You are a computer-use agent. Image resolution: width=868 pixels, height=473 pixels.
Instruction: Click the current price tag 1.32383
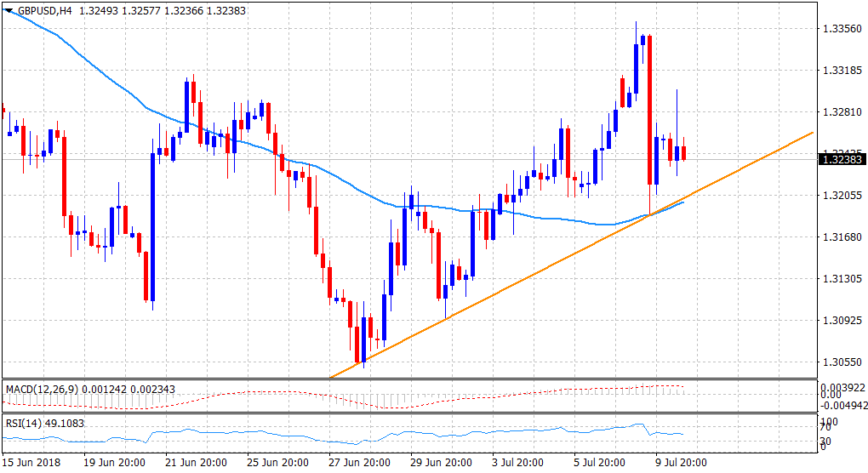click(x=842, y=159)
